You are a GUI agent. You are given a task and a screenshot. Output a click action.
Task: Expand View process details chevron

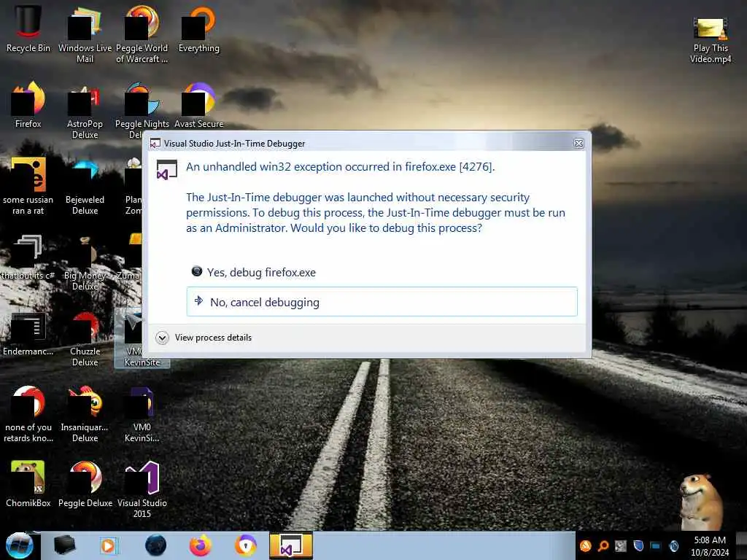(x=162, y=338)
